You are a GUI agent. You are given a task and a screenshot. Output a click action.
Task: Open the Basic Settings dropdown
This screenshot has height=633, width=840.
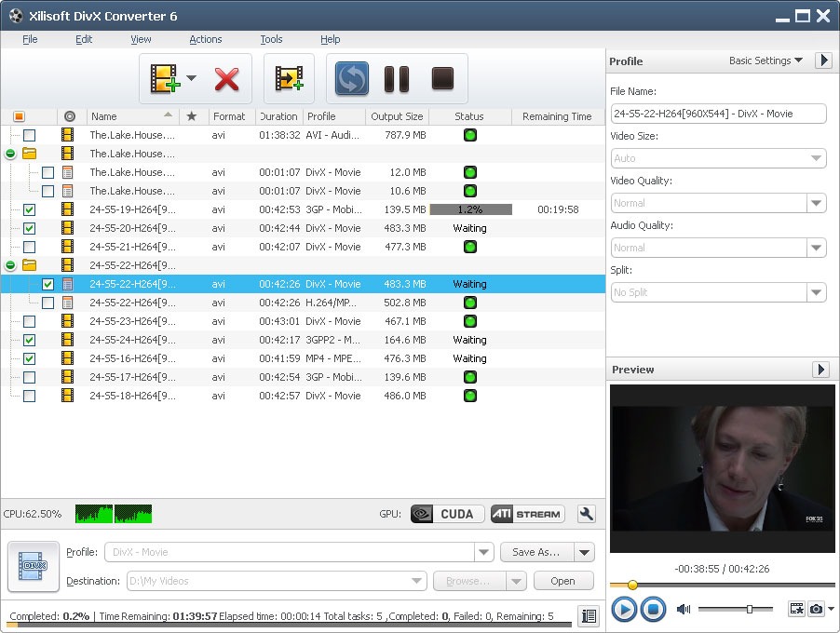coord(765,61)
